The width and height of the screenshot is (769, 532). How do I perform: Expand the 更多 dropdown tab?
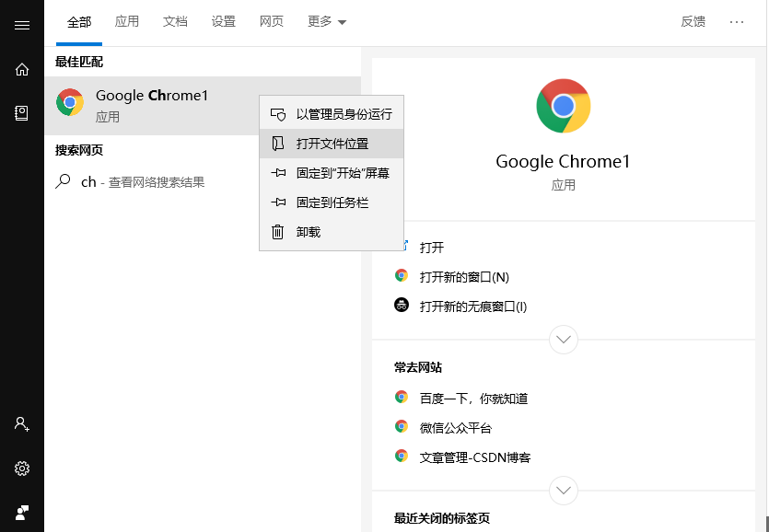[327, 21]
